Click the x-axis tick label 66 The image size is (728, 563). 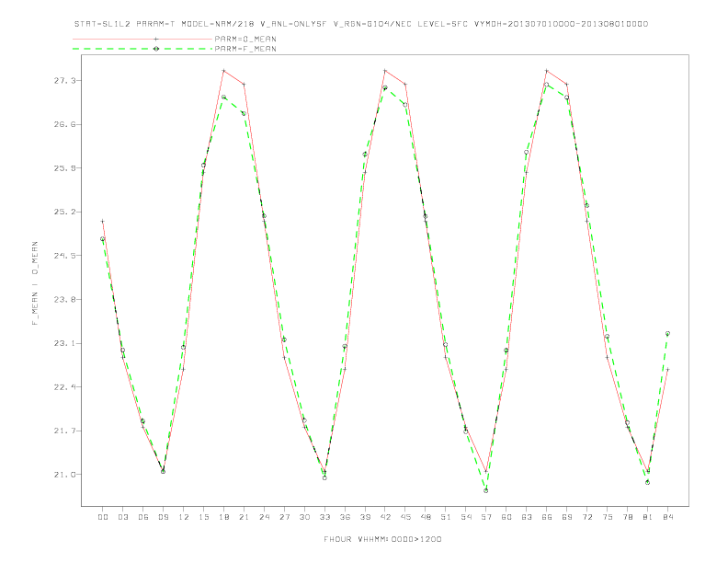547,517
